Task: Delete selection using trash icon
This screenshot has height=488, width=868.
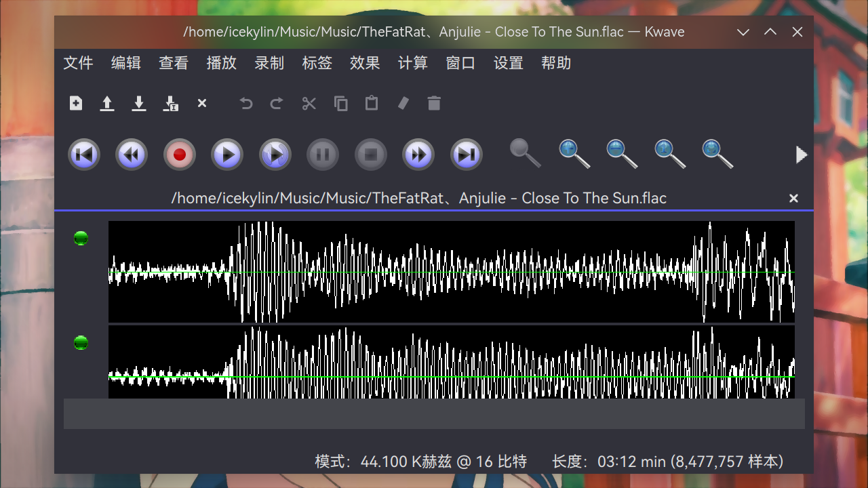Action: click(x=433, y=103)
